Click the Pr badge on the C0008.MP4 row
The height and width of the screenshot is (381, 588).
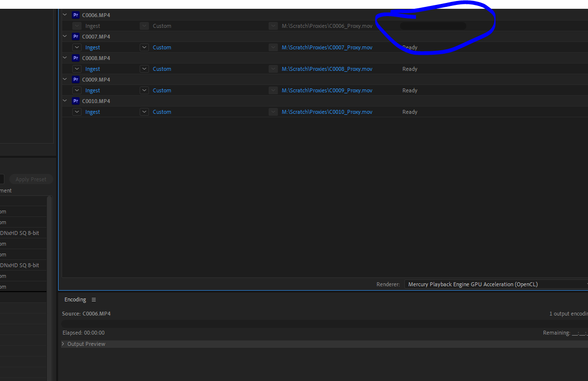pos(76,58)
